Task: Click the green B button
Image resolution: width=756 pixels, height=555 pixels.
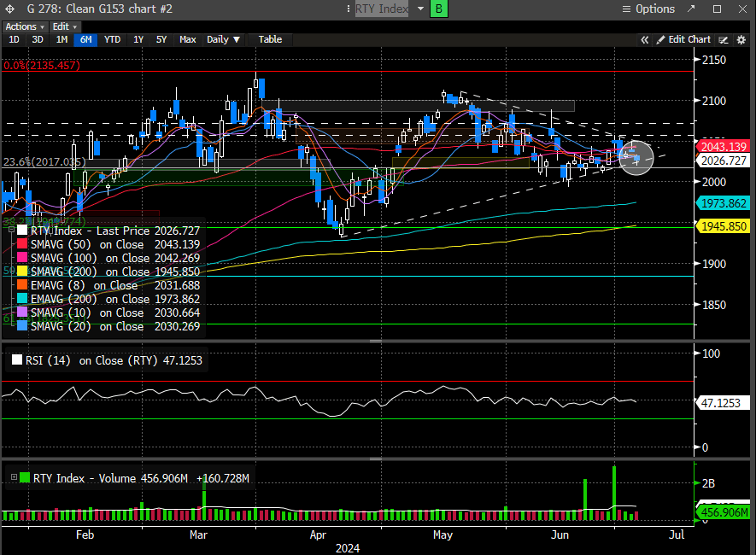Action: (x=439, y=9)
